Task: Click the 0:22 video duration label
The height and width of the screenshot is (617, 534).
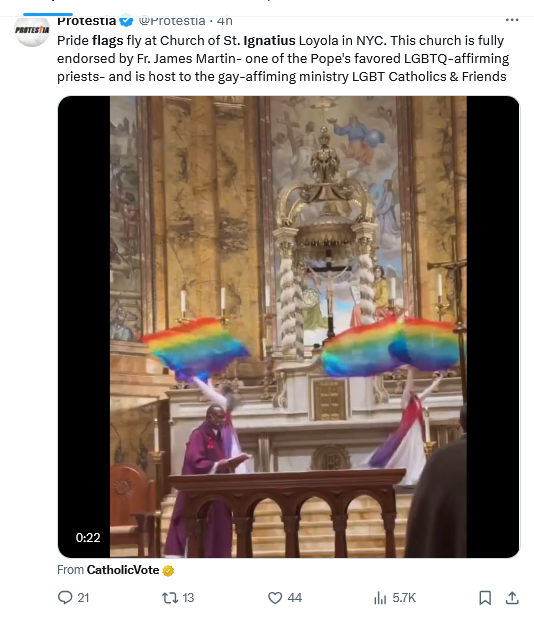Action: tap(88, 538)
